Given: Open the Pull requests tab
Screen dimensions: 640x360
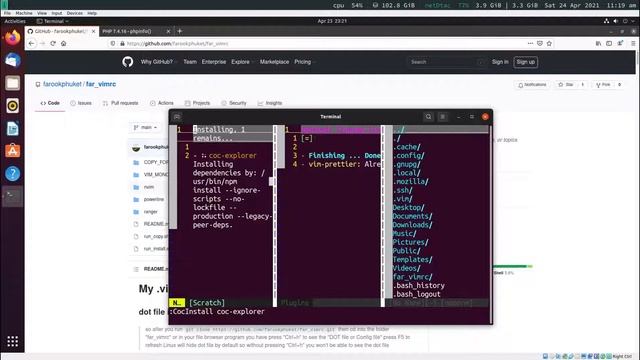Looking at the screenshot, I should (x=120, y=103).
